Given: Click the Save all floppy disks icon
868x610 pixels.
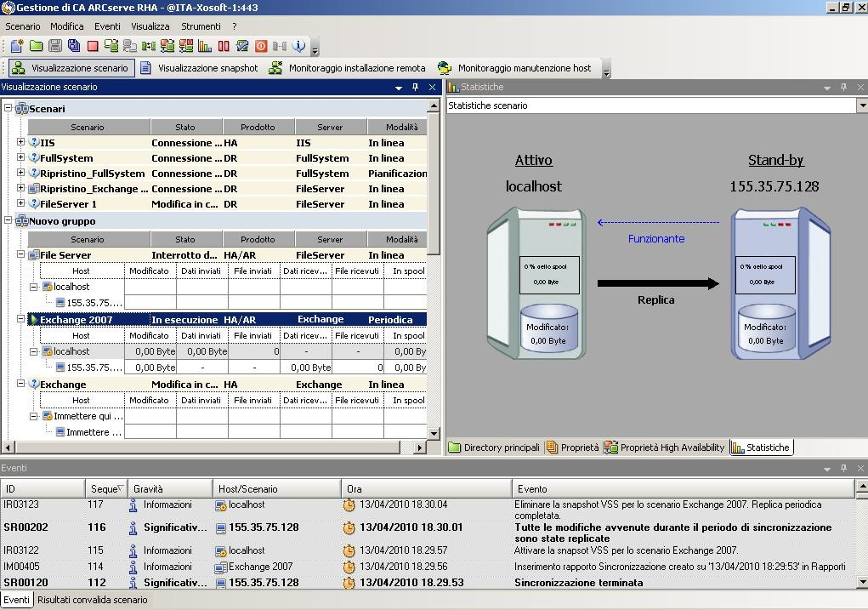Looking at the screenshot, I should [x=74, y=46].
